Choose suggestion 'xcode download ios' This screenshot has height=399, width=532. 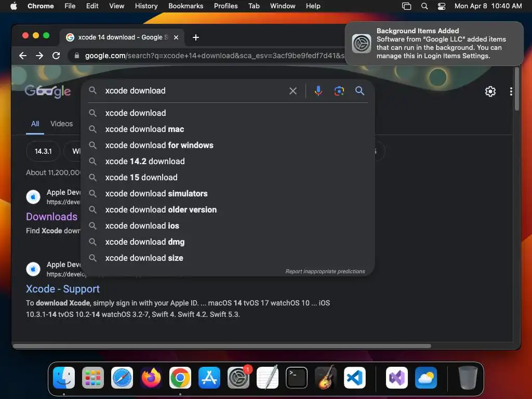pos(228,226)
